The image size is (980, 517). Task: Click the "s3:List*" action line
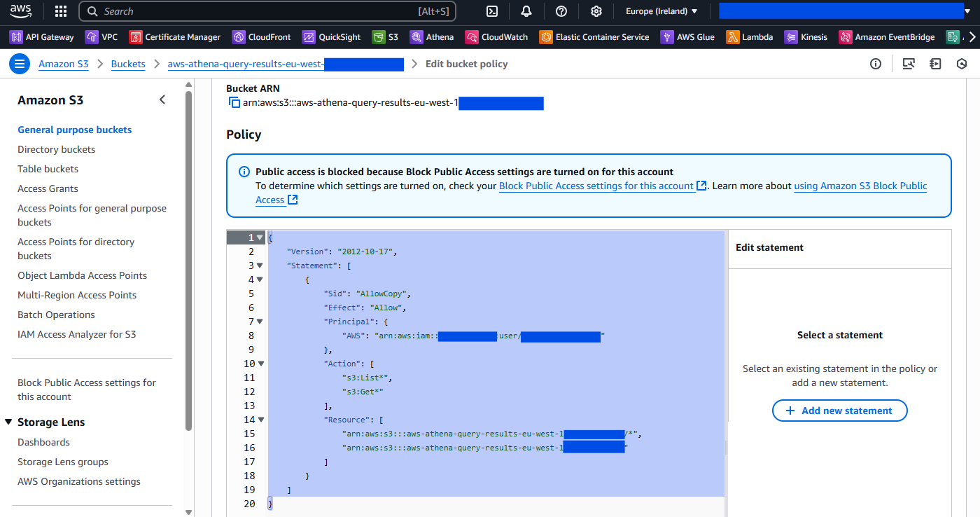367,378
